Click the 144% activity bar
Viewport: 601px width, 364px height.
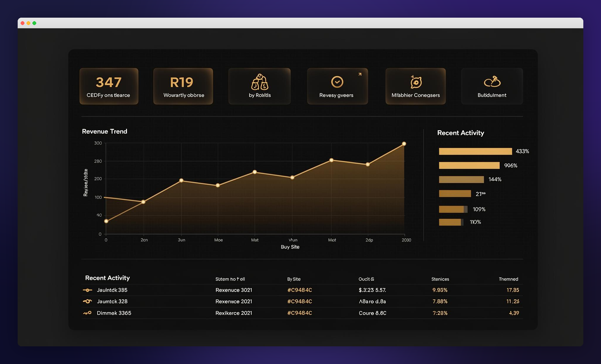(461, 180)
